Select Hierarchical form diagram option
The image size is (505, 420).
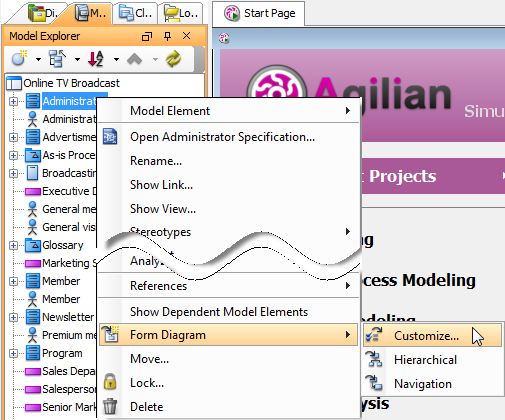433,360
